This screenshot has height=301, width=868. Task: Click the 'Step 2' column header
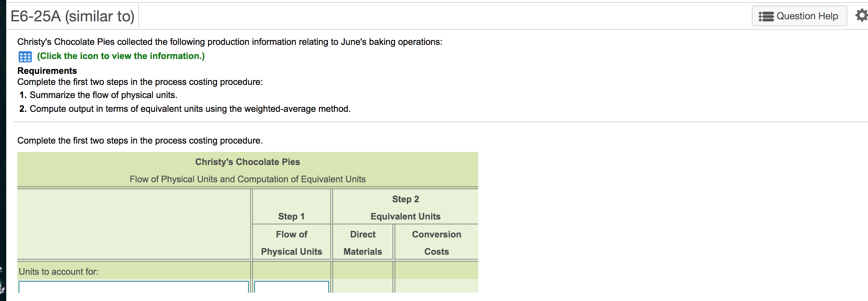point(405,199)
